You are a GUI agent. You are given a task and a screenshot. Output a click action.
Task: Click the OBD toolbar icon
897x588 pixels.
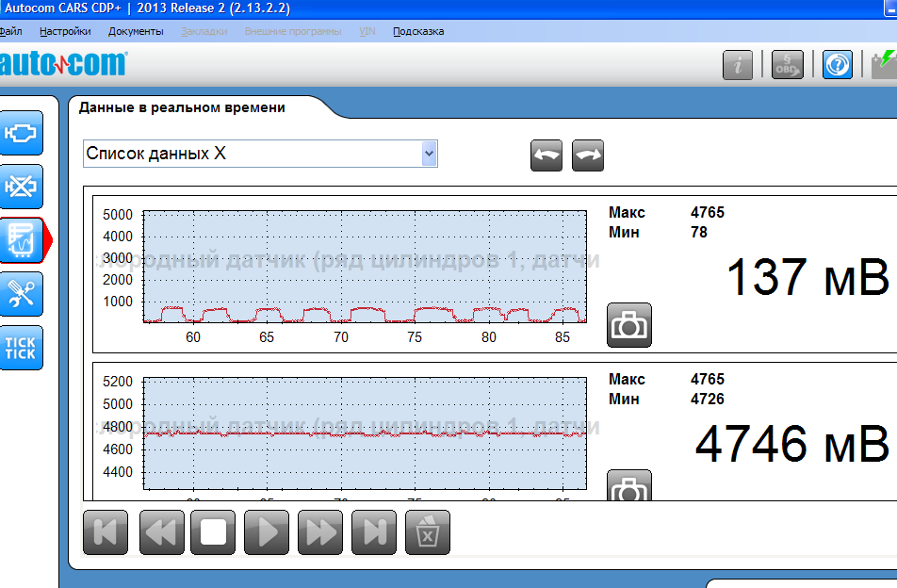click(787, 64)
